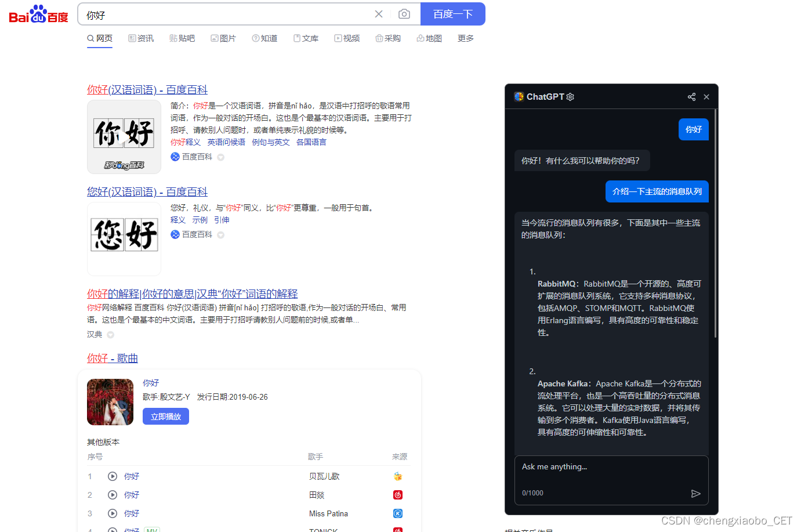801x532 pixels.
Task: Click the song album cover thumbnail
Action: (110, 402)
